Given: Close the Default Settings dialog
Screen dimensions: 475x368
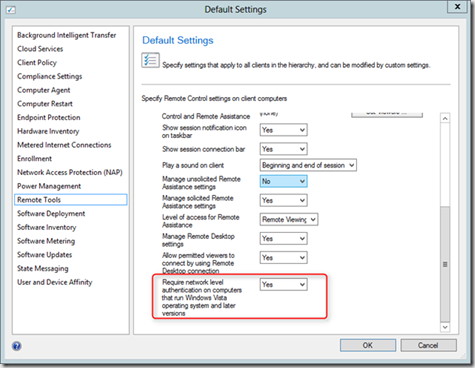Looking at the screenshot, I should point(457,7).
